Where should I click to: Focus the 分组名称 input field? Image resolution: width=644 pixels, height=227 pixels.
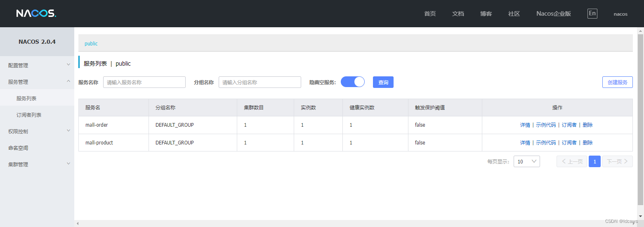(260, 82)
